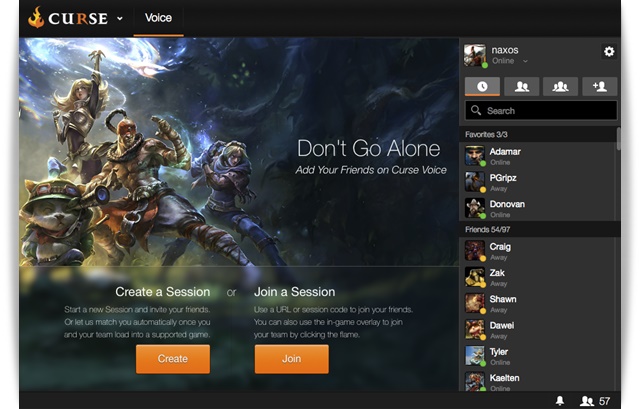Select PGripz in favorites
The image size is (640, 409).
[x=538, y=182]
